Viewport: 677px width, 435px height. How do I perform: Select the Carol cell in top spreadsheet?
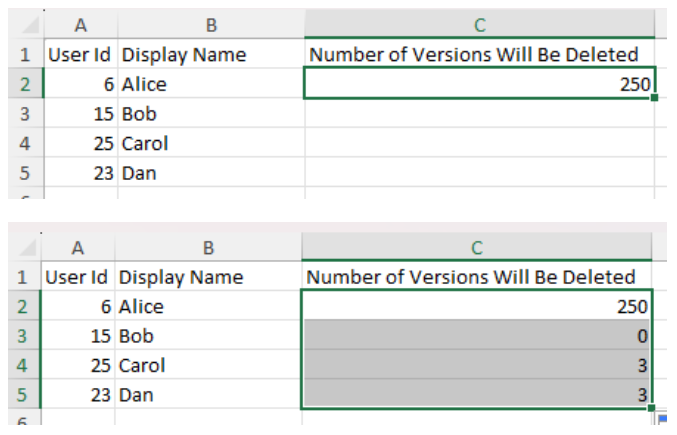pos(211,143)
